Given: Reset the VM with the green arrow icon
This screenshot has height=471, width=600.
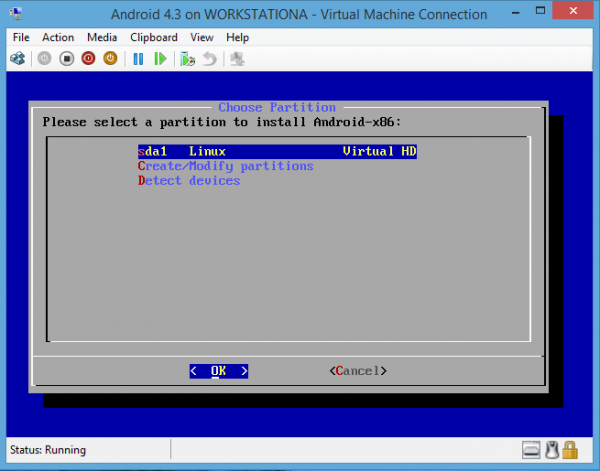Looking at the screenshot, I should click(x=160, y=59).
